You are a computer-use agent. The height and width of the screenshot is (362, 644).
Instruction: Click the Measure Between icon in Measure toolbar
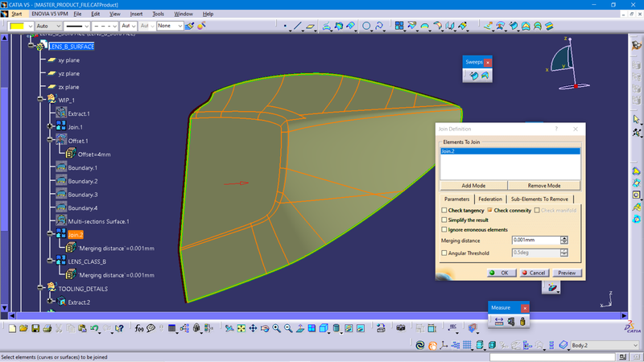click(x=498, y=322)
